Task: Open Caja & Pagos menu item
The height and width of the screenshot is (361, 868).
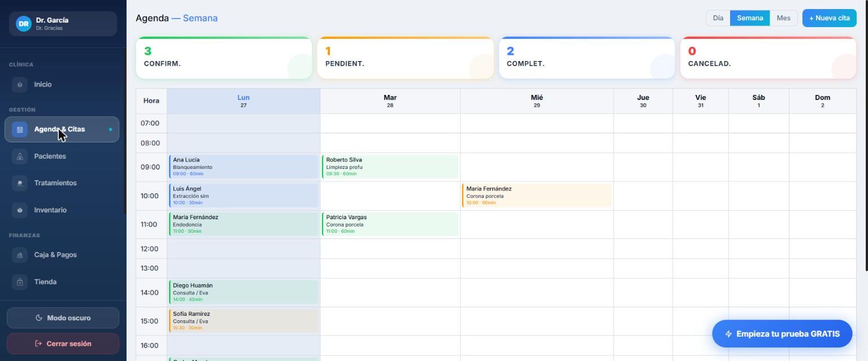Action: [x=62, y=255]
